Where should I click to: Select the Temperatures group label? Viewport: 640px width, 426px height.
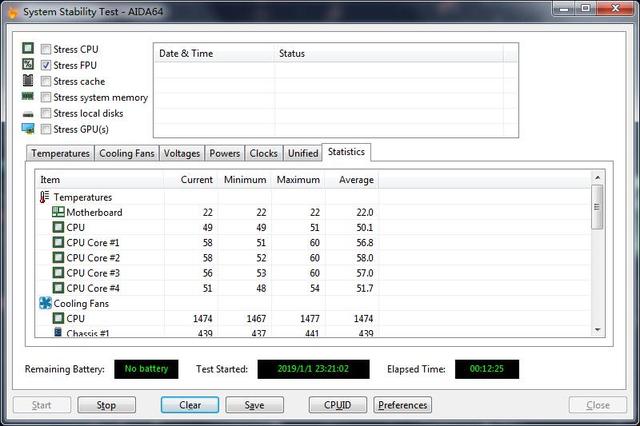point(83,197)
